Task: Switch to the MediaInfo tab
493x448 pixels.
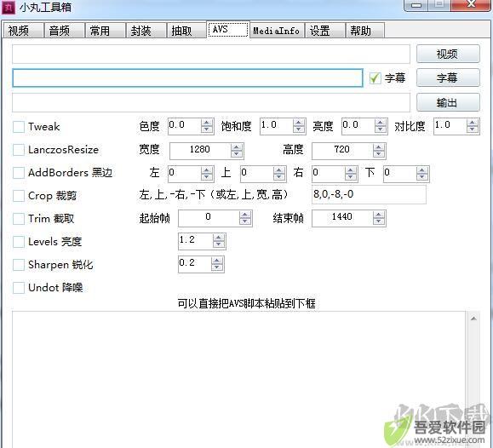Action: coord(277,31)
